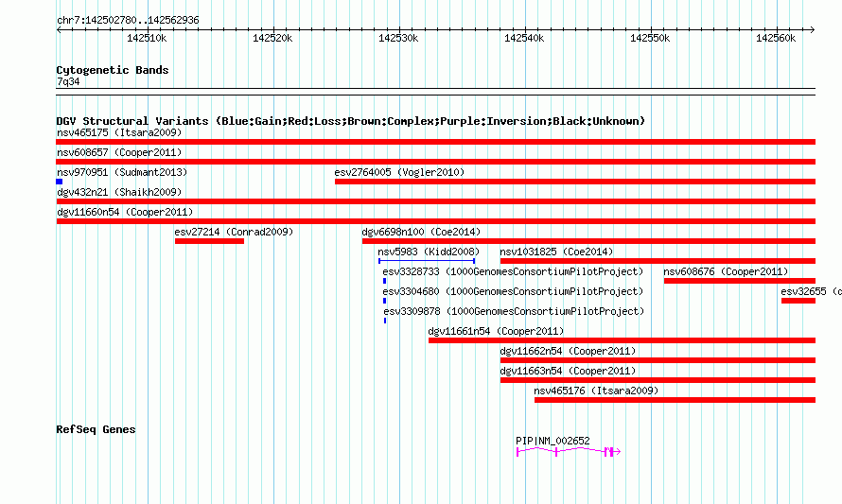The height and width of the screenshot is (504, 842).
Task: Click the nsv465176 (Itsara2009) label
Action: click(x=596, y=391)
